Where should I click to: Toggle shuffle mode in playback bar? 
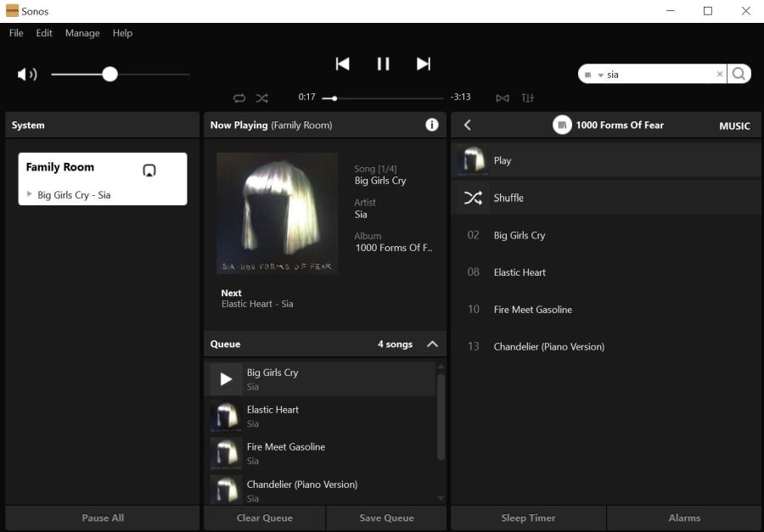pos(261,98)
